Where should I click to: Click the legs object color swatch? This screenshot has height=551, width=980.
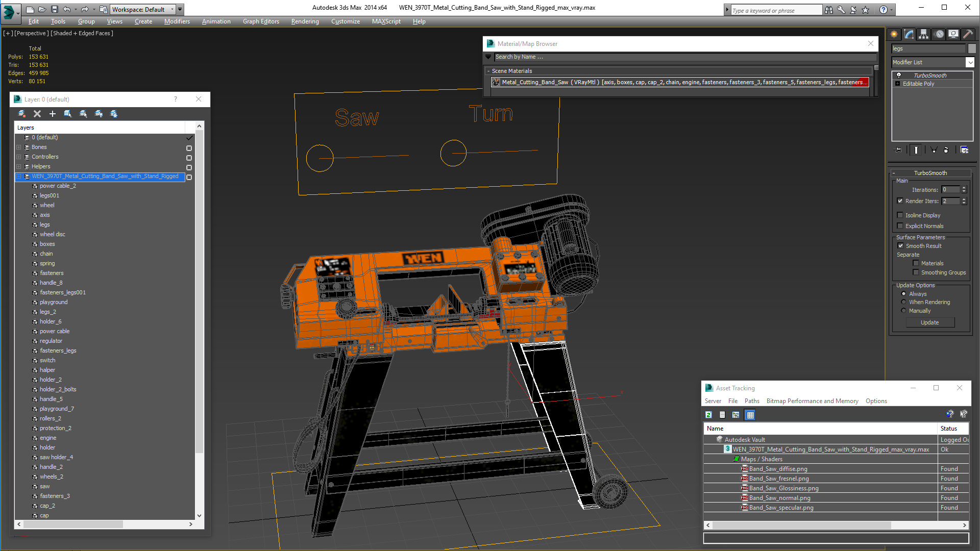pos(971,48)
